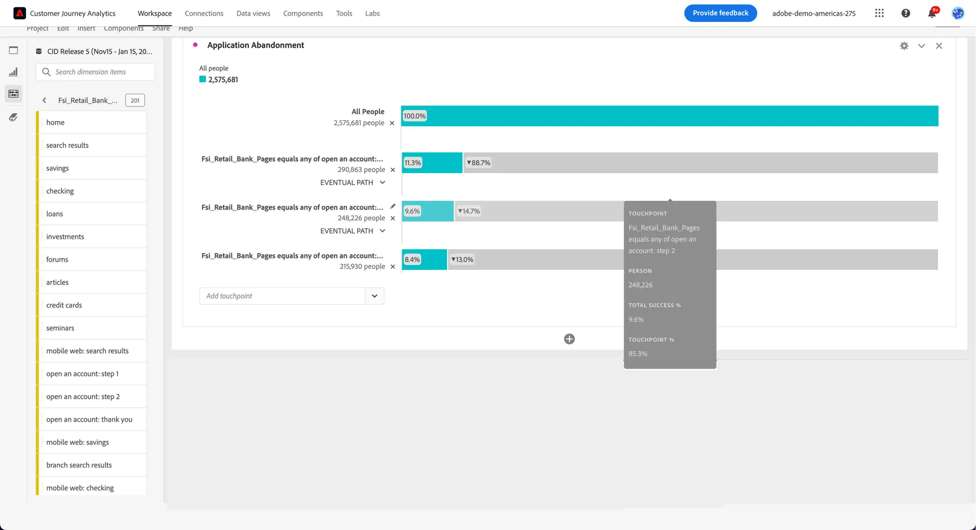Click into the Add touchpoint field

coord(282,296)
